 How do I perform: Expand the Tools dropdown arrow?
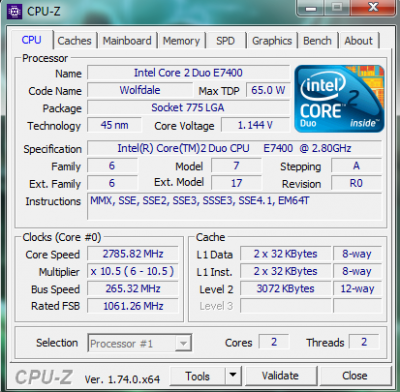[x=233, y=376]
